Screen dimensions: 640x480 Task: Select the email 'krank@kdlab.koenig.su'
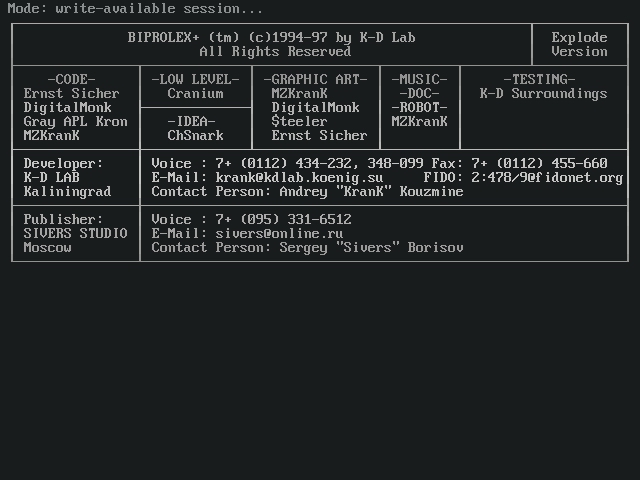299,178
